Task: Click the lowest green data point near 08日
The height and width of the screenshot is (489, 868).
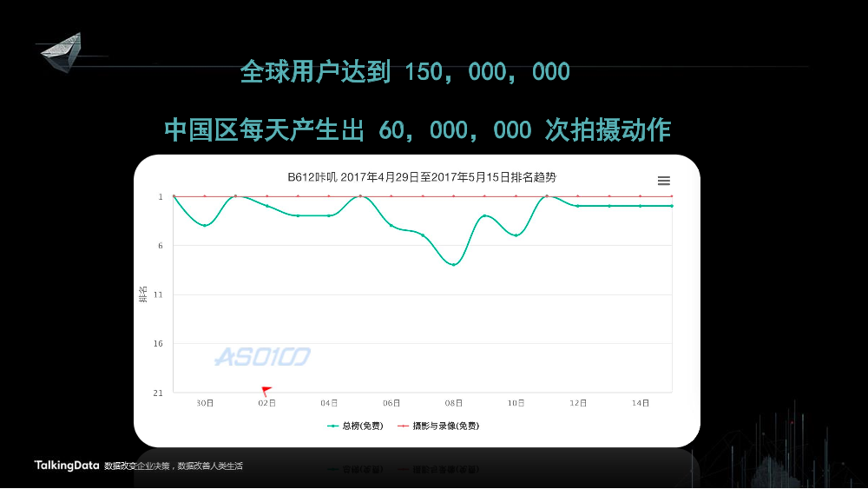Action: tap(453, 265)
